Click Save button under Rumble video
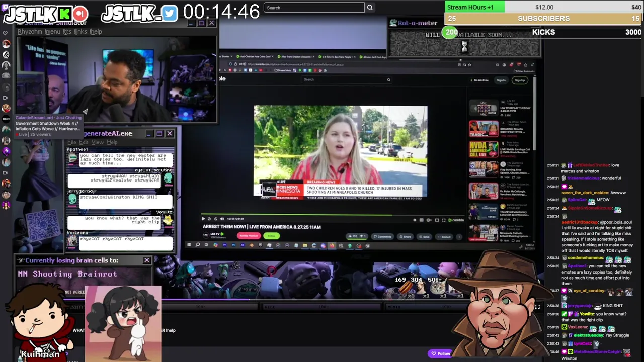The width and height of the screenshot is (644, 362). [424, 236]
